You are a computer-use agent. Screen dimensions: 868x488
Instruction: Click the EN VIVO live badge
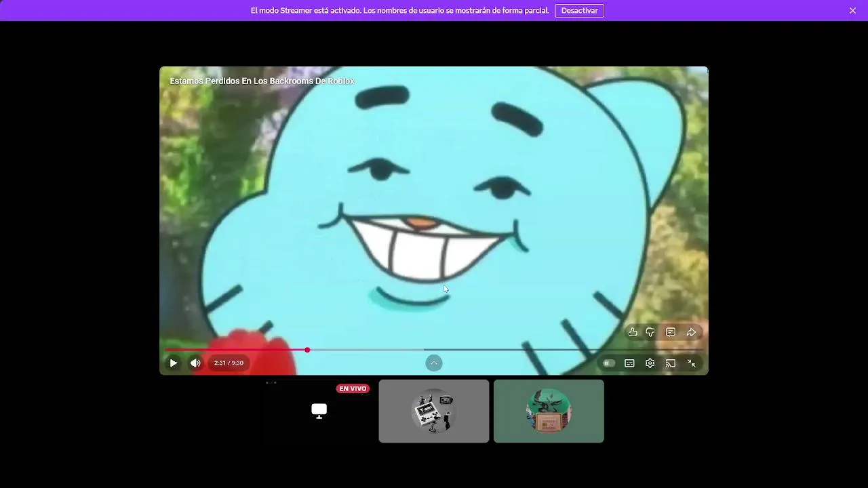pyautogui.click(x=353, y=389)
